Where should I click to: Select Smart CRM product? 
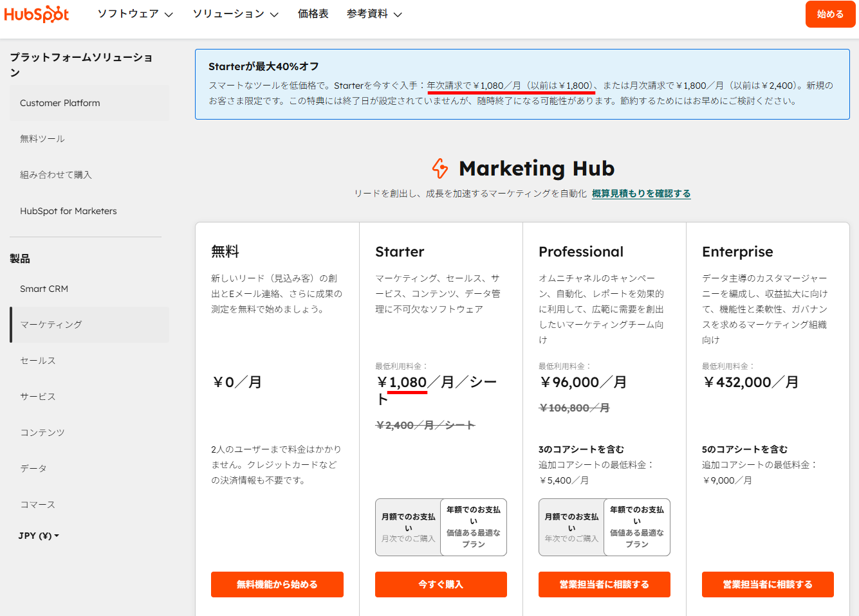click(89, 289)
